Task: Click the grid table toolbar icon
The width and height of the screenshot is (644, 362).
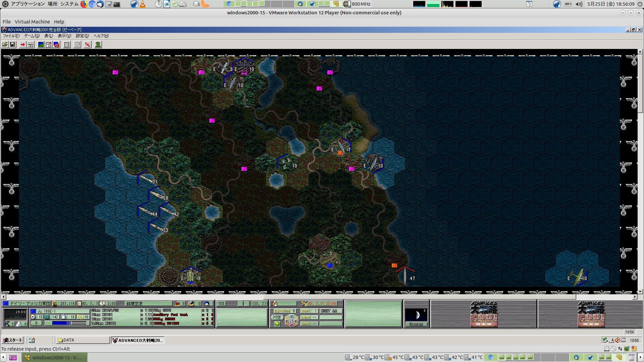Action: tap(67, 45)
